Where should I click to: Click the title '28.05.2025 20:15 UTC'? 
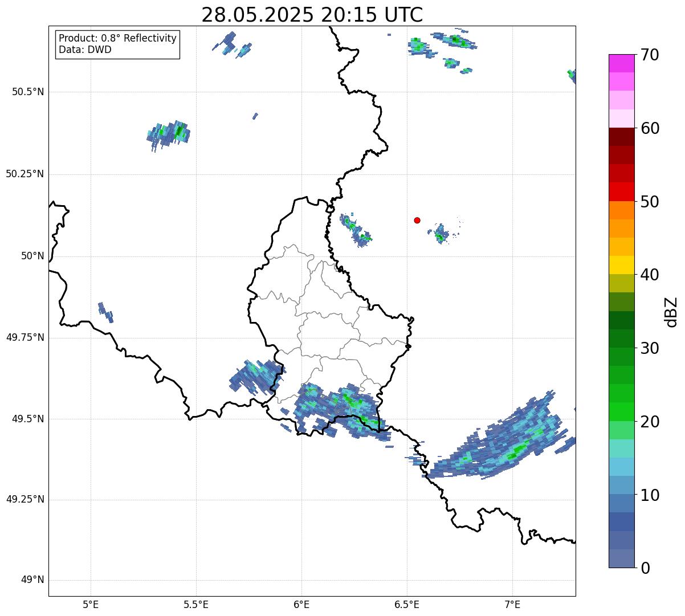coord(312,15)
